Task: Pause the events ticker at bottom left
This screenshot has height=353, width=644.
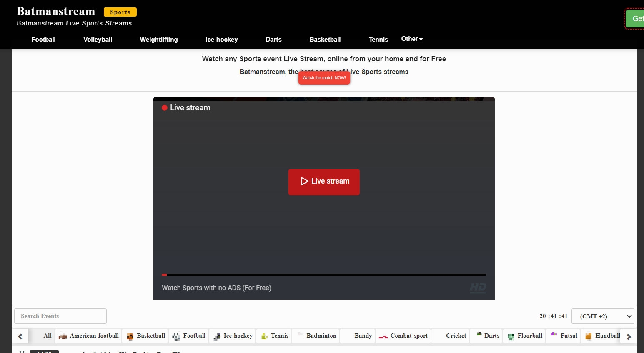Action: point(23,352)
